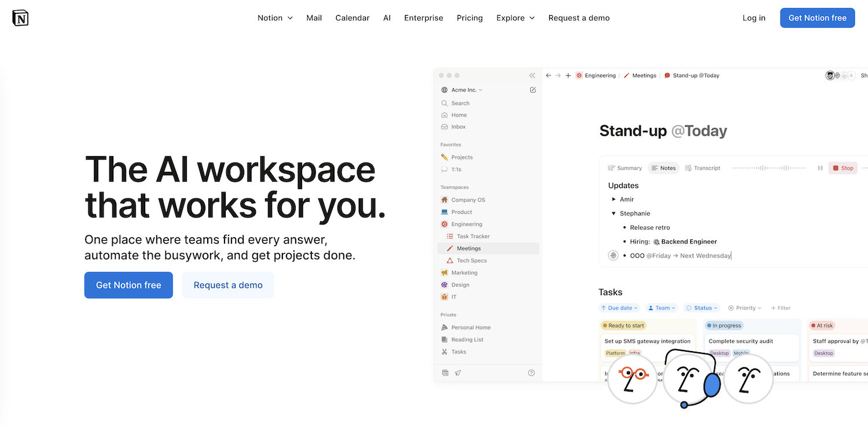Click the IT bug icon in the sidebar
Viewport: 868px width, 428px height.
point(444,297)
